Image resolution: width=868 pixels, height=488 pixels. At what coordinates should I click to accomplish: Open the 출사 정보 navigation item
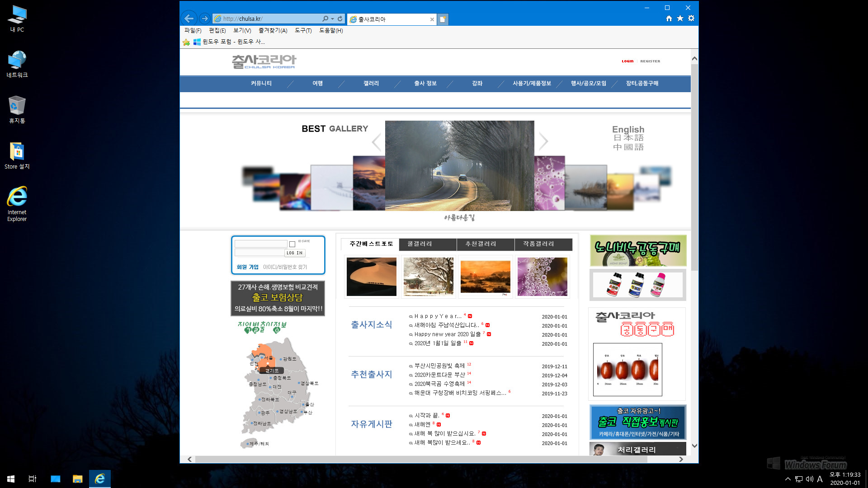click(x=425, y=83)
